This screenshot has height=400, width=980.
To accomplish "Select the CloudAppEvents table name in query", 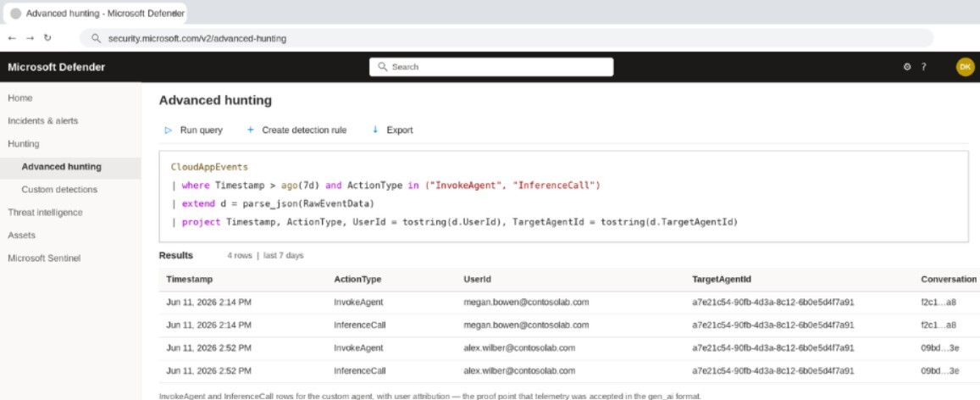I will point(209,167).
